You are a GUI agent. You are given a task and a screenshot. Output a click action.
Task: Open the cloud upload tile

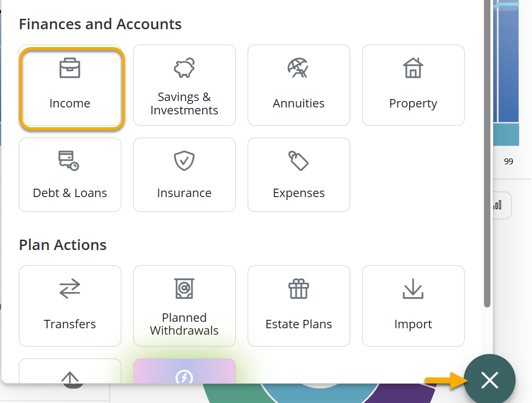point(70,372)
